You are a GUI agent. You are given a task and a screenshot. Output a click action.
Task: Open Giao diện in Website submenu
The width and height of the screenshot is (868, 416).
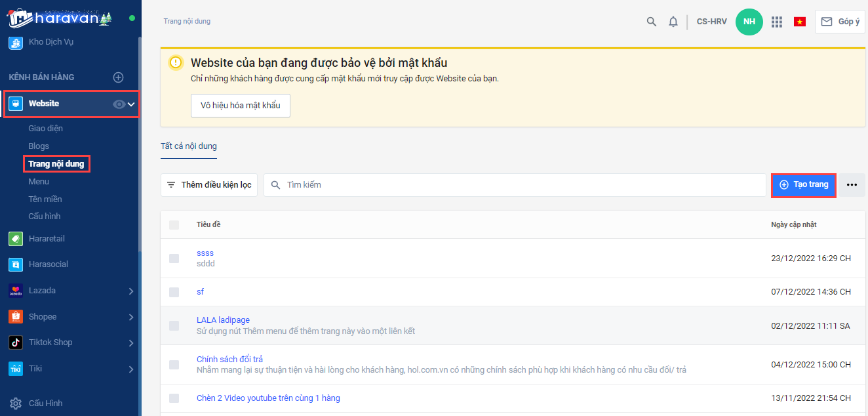[46, 129]
